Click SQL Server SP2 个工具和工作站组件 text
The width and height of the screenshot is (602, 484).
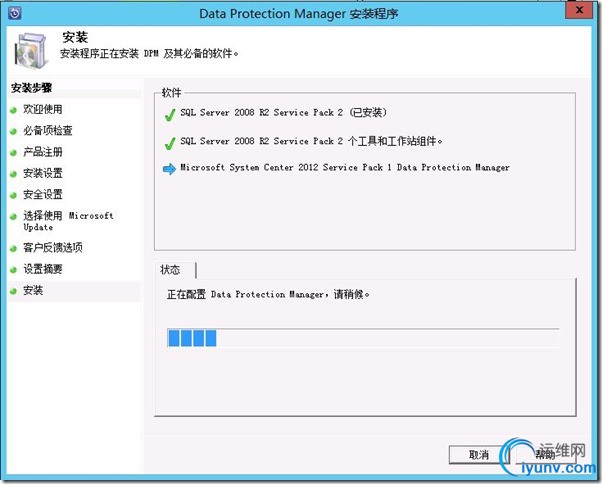[x=311, y=141]
